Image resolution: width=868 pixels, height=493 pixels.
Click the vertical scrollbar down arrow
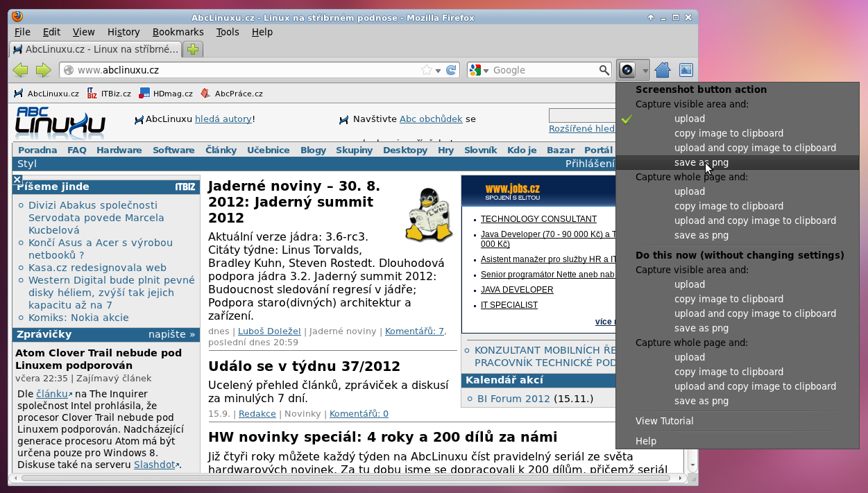pos(692,465)
